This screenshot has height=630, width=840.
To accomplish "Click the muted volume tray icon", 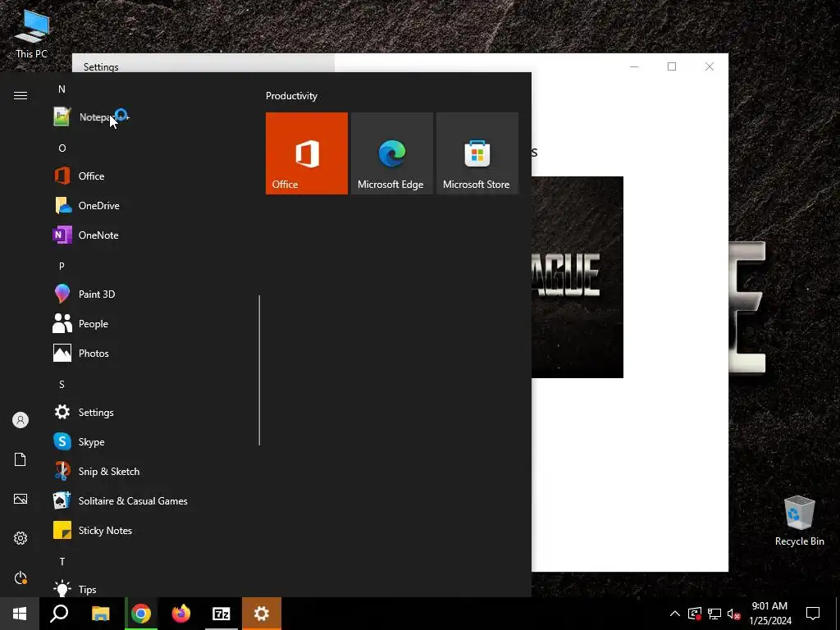I will (x=734, y=614).
